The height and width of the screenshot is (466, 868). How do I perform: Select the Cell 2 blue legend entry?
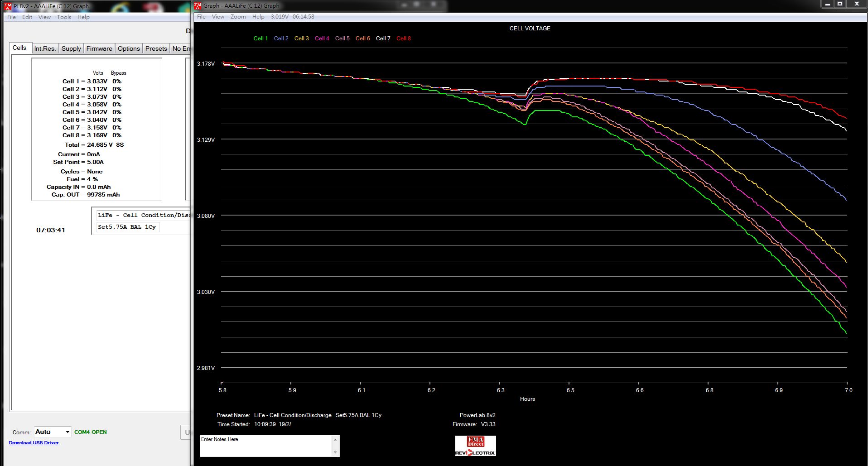pos(281,38)
